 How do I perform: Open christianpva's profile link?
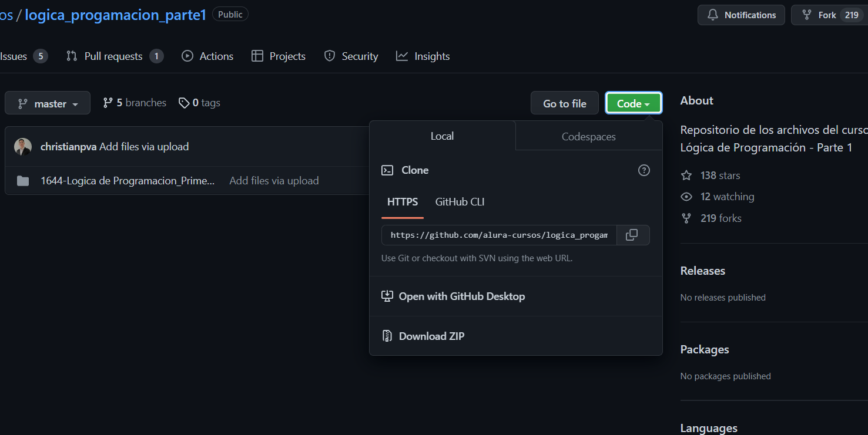click(x=68, y=147)
